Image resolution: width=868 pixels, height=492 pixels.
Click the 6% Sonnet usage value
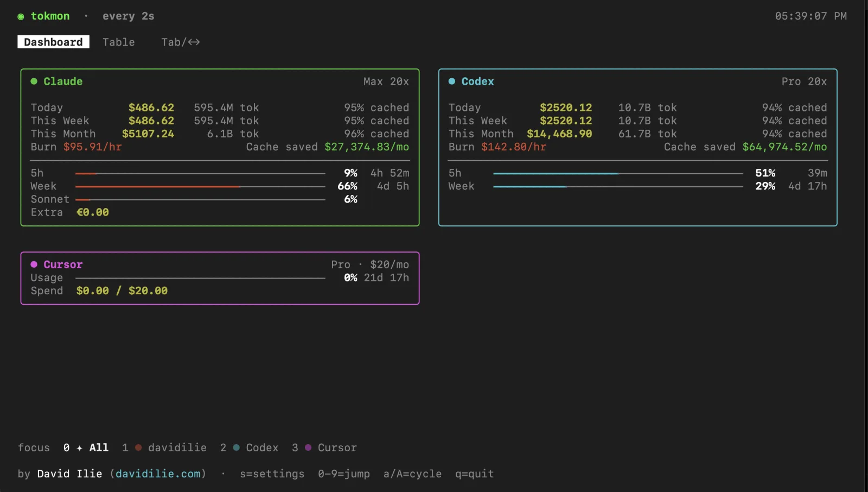tap(350, 199)
